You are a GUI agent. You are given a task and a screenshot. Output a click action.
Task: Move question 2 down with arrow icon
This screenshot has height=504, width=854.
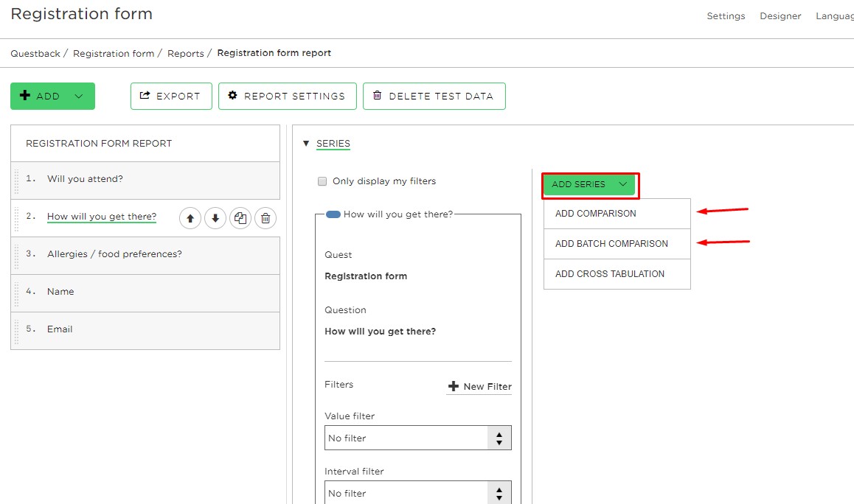(215, 218)
